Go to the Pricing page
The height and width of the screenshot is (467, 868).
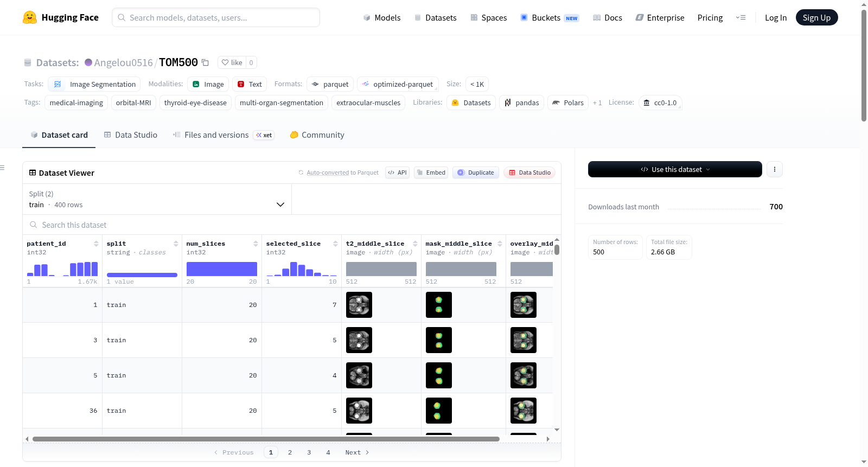pos(710,18)
